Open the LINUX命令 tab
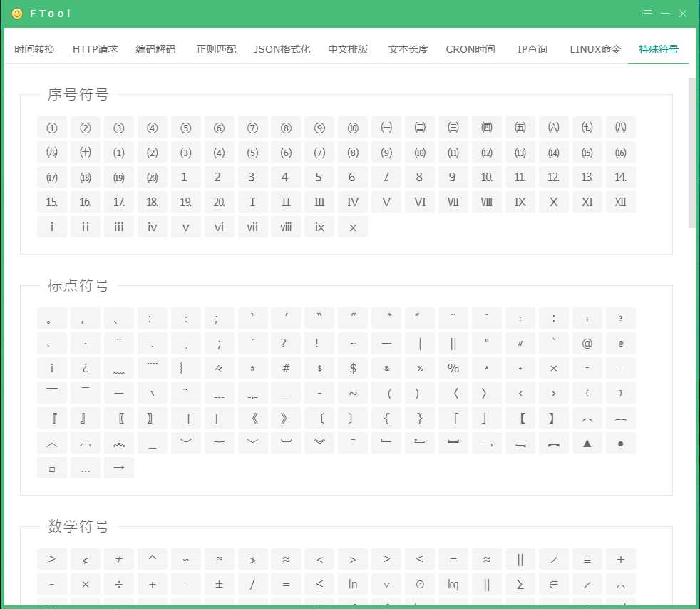700x609 pixels. pos(595,49)
